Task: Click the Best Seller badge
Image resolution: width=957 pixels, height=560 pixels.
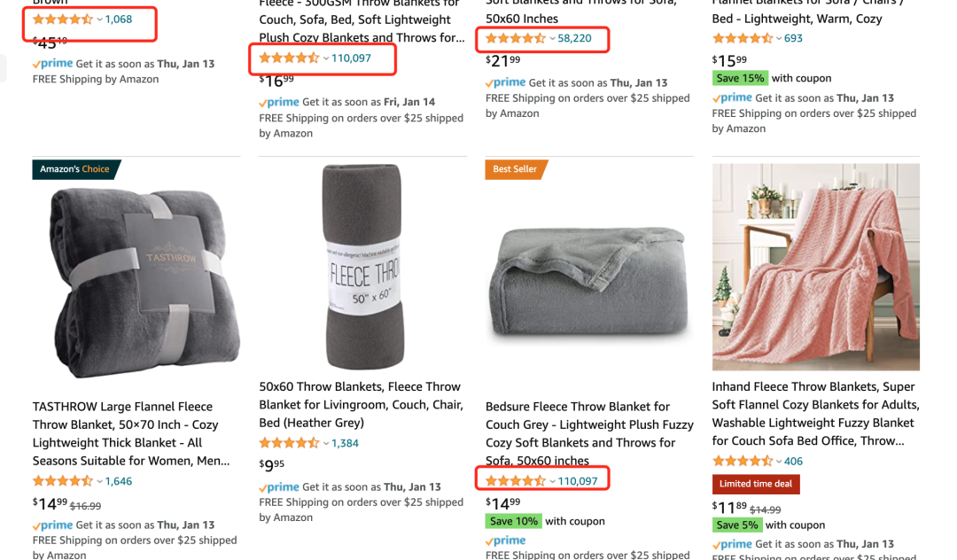Action: pos(516,169)
